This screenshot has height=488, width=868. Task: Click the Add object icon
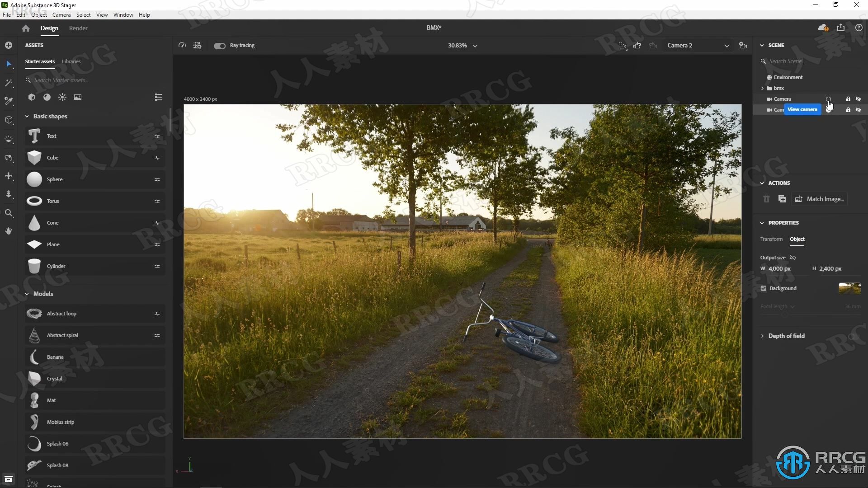8,45
